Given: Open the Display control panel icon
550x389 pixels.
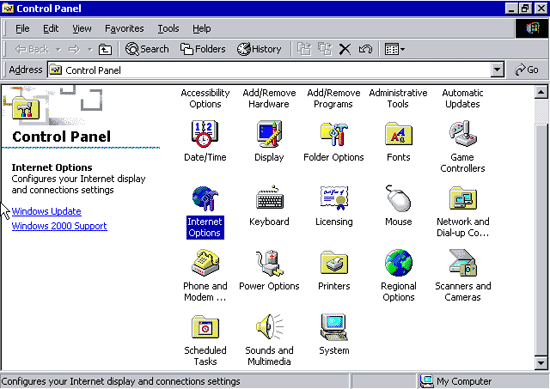Looking at the screenshot, I should 269,134.
